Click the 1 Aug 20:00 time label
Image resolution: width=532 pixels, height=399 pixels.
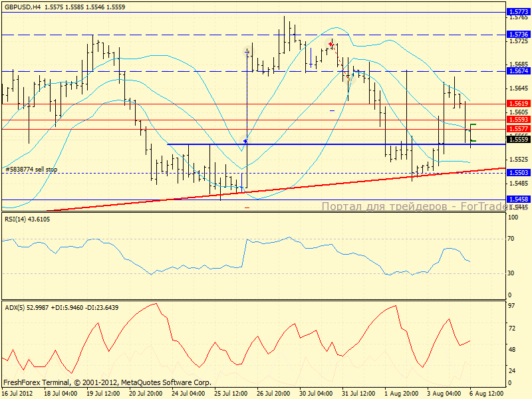402,394
